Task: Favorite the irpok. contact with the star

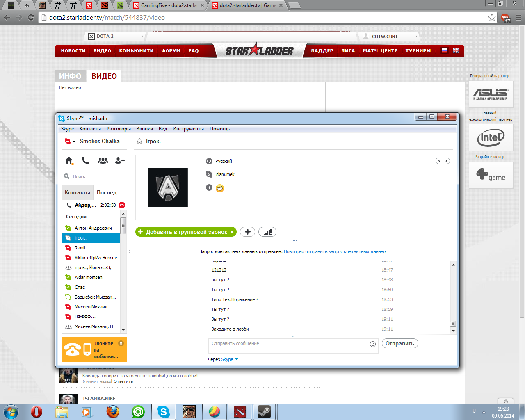Action: 139,141
